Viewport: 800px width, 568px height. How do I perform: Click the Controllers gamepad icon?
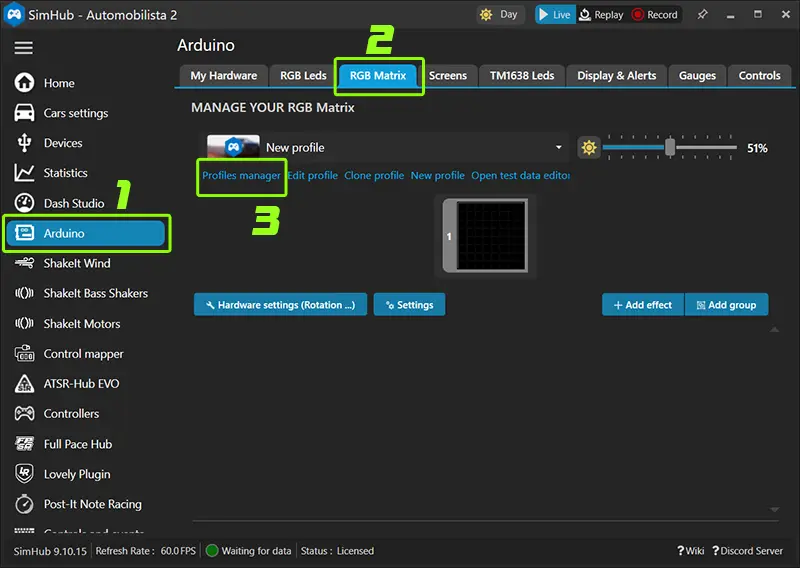pos(24,413)
